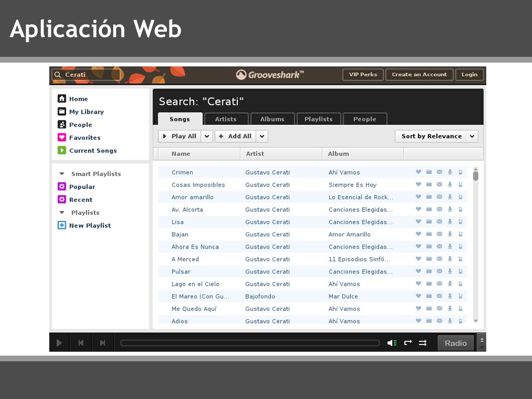
Task: Add Av. Alcorta to library folder icon
Action: (x=429, y=209)
